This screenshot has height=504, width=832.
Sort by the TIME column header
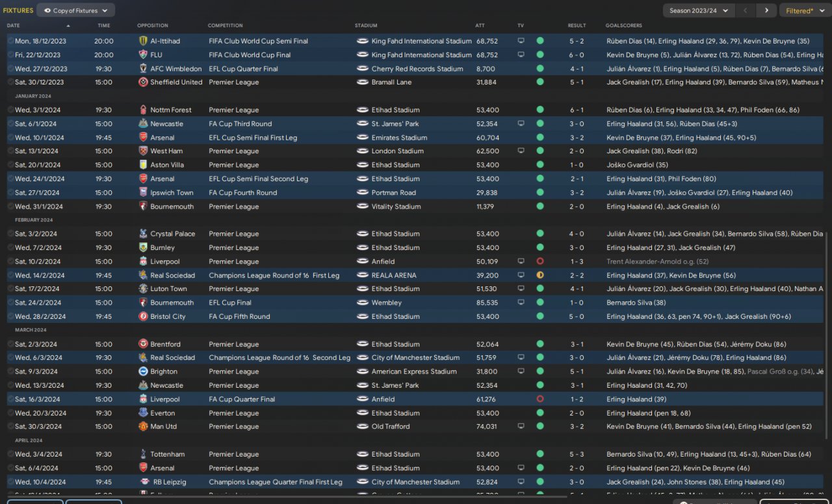(x=104, y=25)
